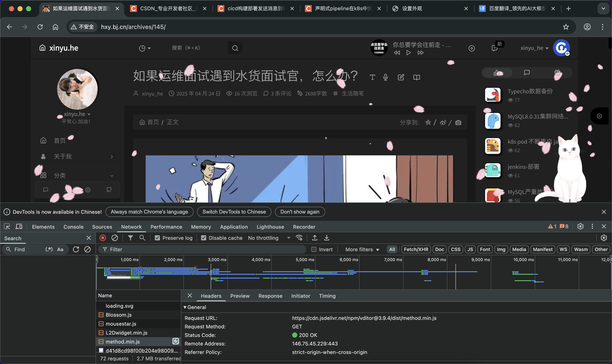Click Switch DevTools to Chinese button
Viewport: 612px width, 364px height.
(234, 212)
